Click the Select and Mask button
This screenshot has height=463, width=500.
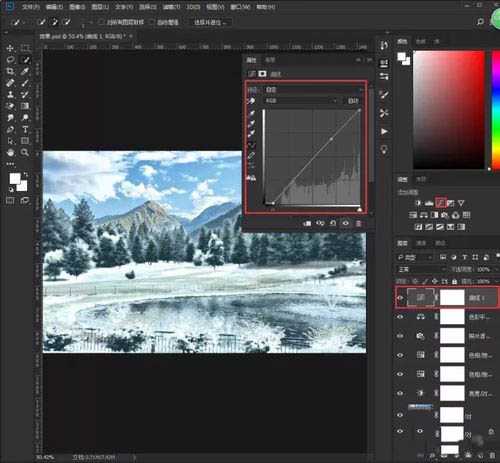click(210, 22)
